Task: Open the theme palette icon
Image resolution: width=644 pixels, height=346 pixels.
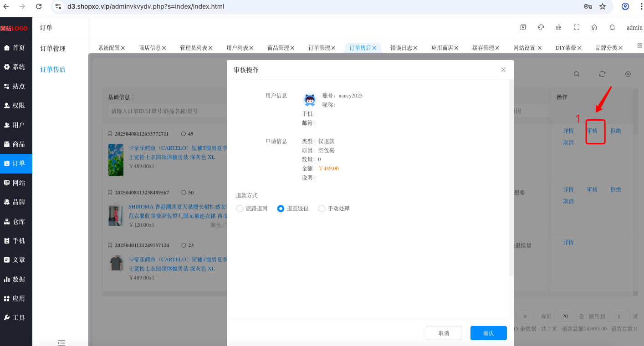Action: [541, 27]
